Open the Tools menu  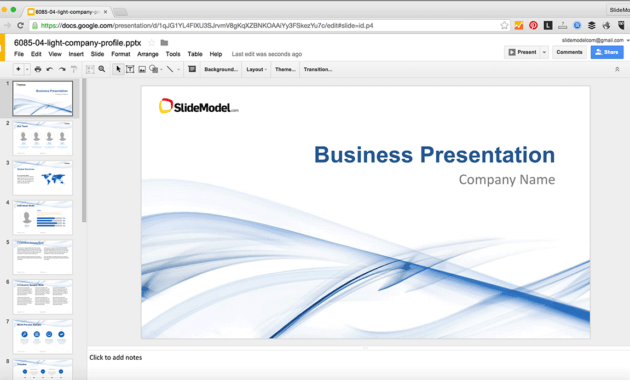pos(173,54)
